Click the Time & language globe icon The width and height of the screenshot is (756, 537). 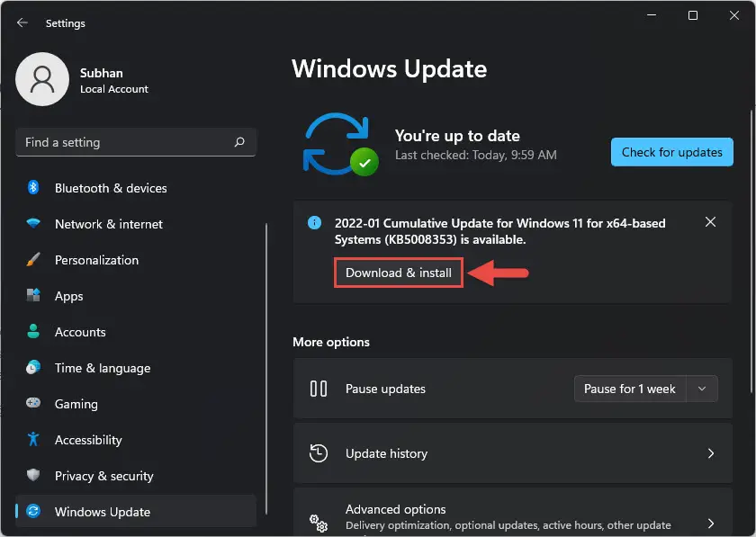click(x=32, y=367)
